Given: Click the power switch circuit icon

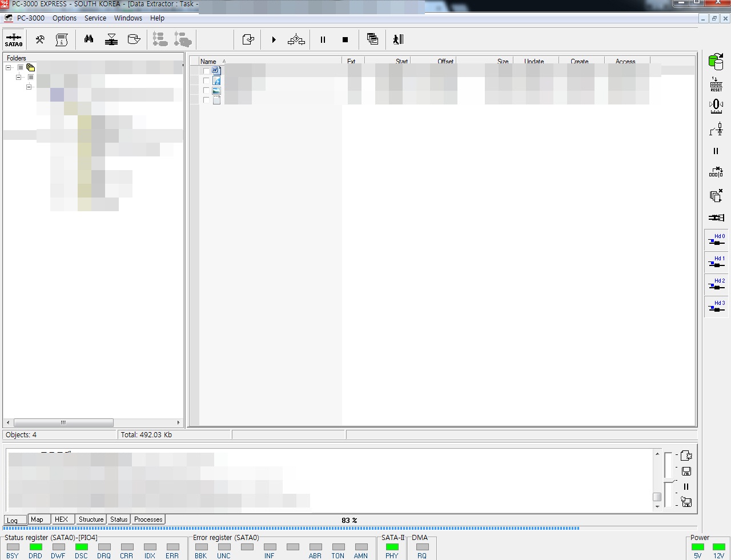Looking at the screenshot, I should click(716, 129).
